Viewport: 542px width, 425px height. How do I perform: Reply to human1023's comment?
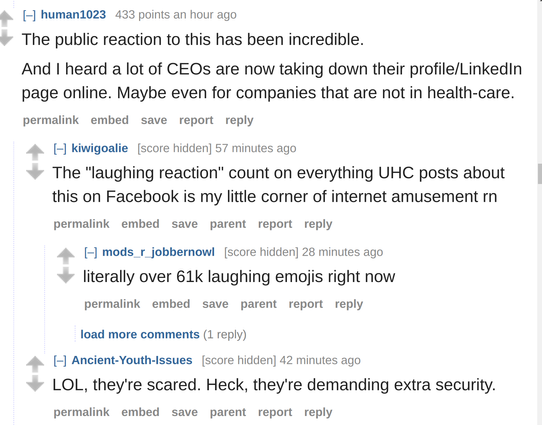(239, 120)
